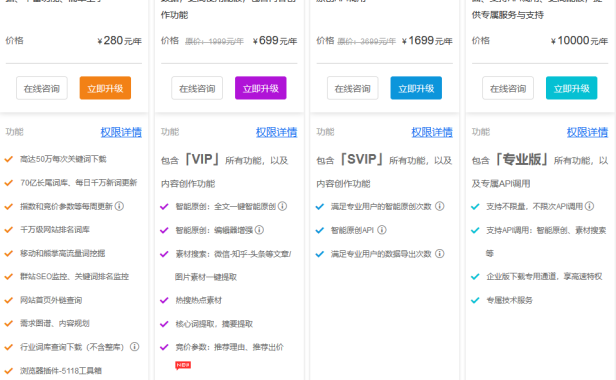Click feature 浏览器插件-5118工具箱

[61, 371]
